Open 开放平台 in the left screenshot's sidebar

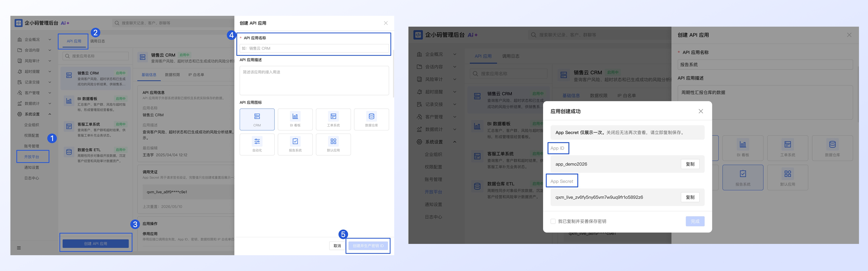(32, 157)
